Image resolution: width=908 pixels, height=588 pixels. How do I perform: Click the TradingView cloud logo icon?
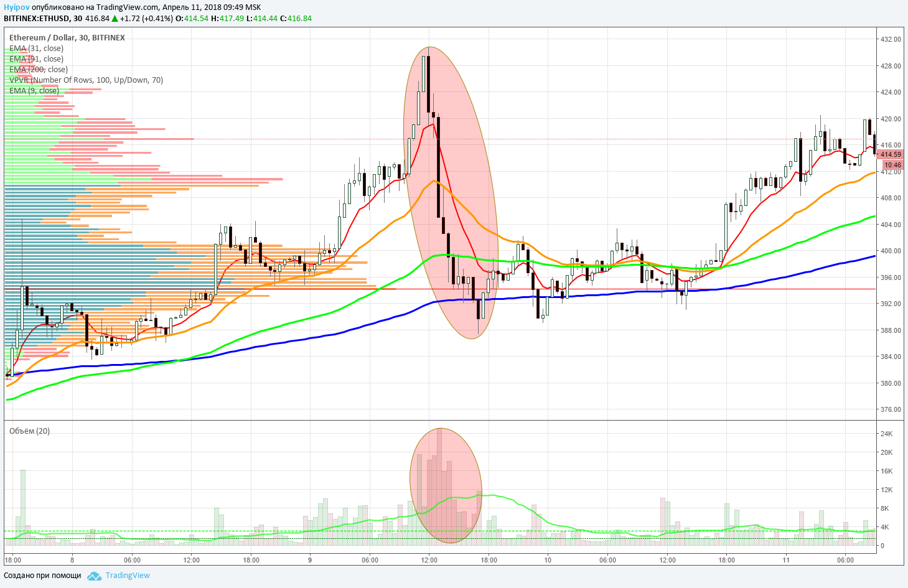(x=94, y=576)
